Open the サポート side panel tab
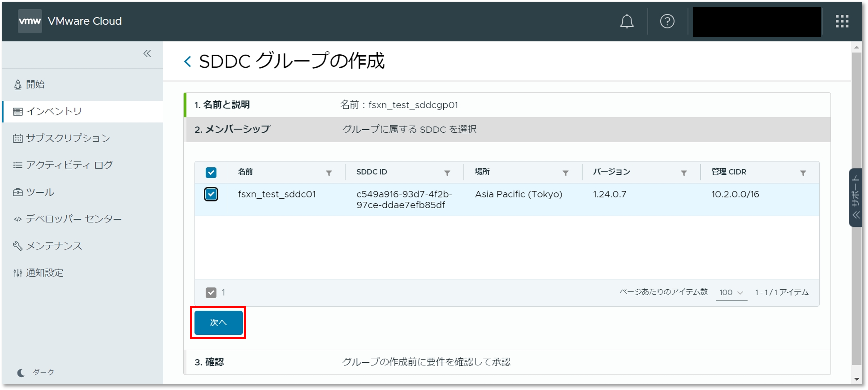 [855, 198]
